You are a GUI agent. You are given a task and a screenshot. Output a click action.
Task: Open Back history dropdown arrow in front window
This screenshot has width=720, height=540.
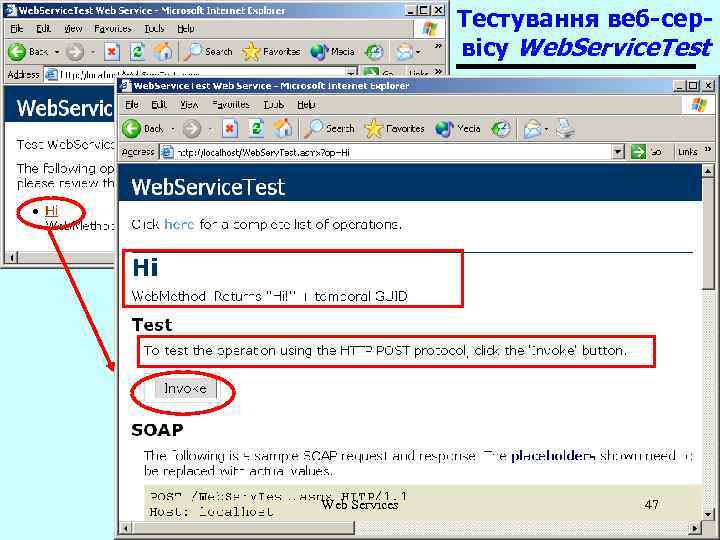(x=173, y=129)
